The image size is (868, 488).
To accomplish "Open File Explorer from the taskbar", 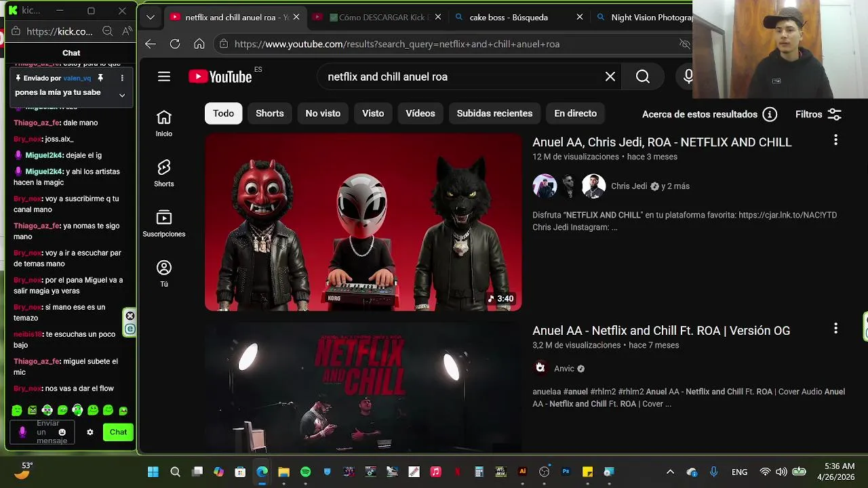I will [x=283, y=472].
